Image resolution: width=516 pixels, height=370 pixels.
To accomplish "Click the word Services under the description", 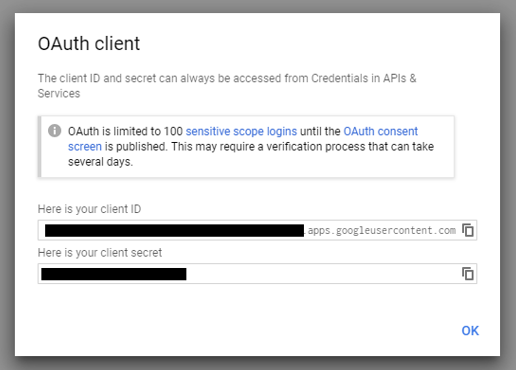I will [x=59, y=94].
